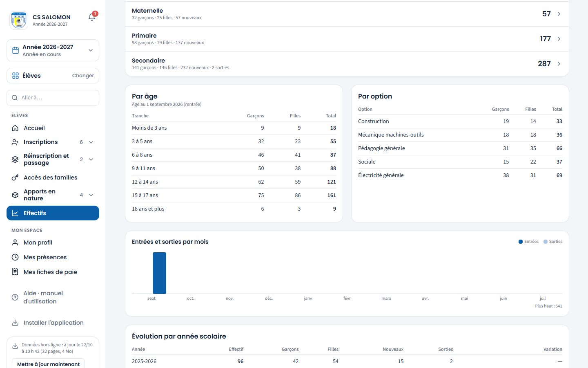Click the September entries bar in chart
This screenshot has height=368, width=588.
tap(159, 273)
